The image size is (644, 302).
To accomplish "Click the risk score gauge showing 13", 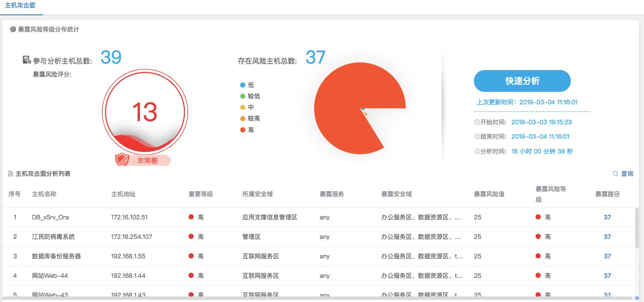I will coord(145,112).
